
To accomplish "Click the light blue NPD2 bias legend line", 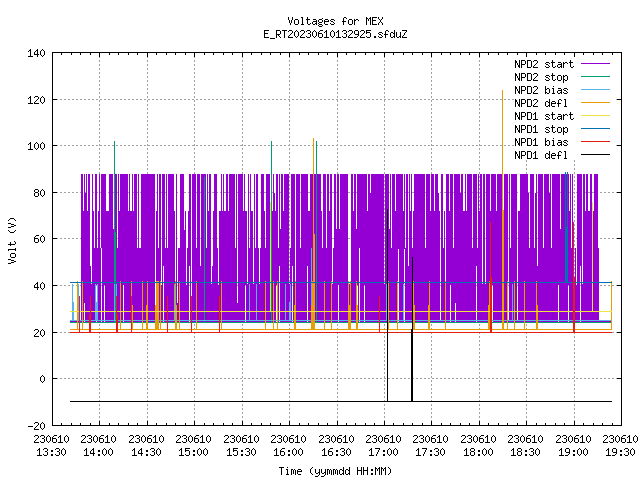I will coord(595,90).
